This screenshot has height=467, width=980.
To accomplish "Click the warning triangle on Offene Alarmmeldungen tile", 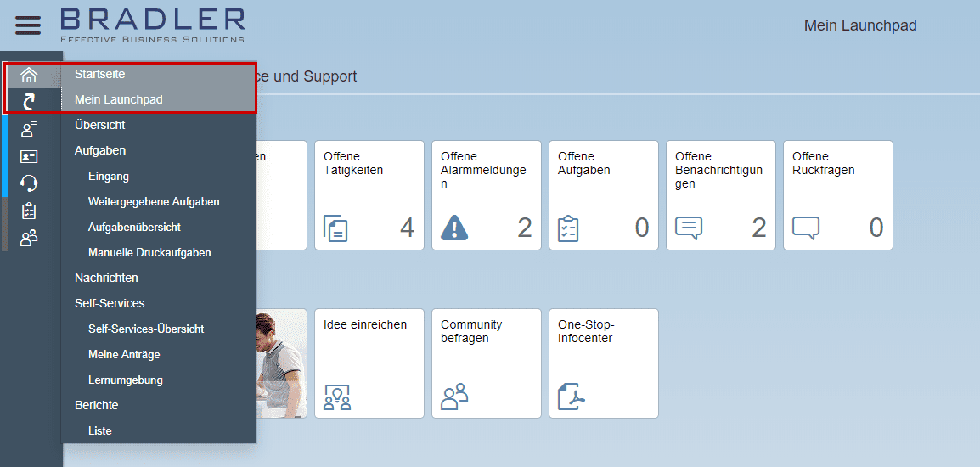I will (x=454, y=228).
